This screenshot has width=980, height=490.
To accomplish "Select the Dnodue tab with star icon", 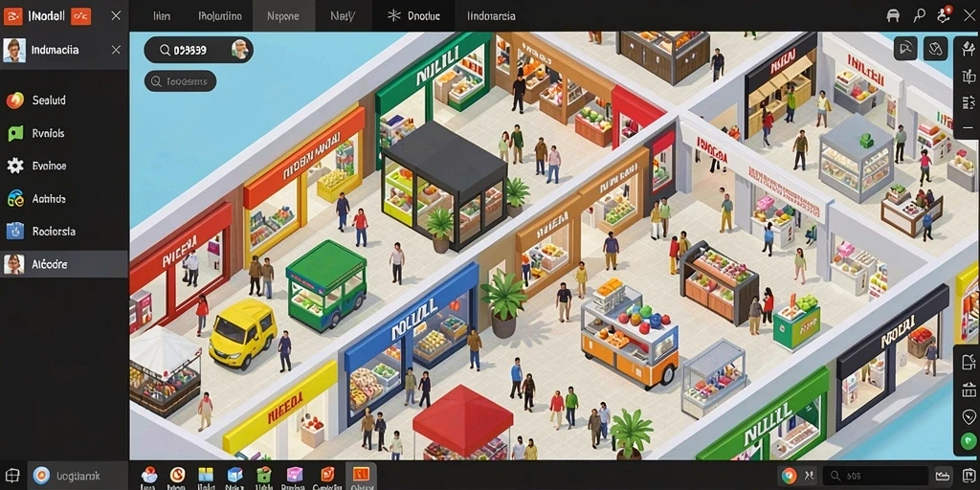I will tap(413, 16).
